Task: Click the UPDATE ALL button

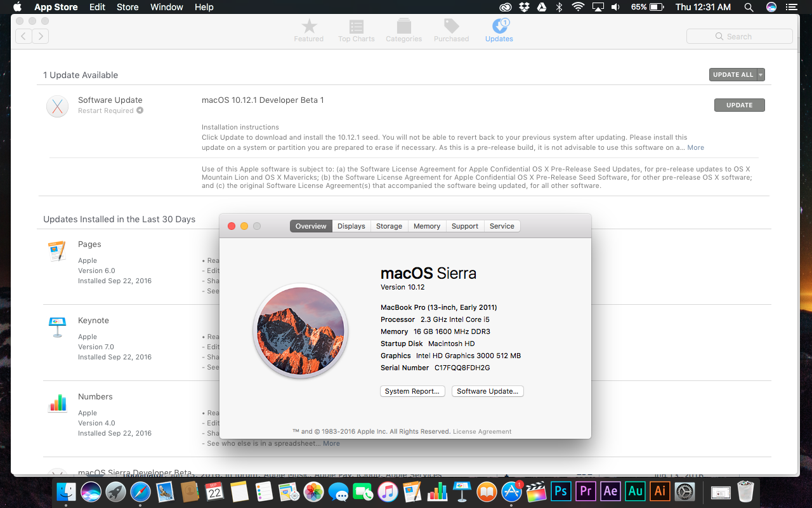Action: (x=733, y=75)
